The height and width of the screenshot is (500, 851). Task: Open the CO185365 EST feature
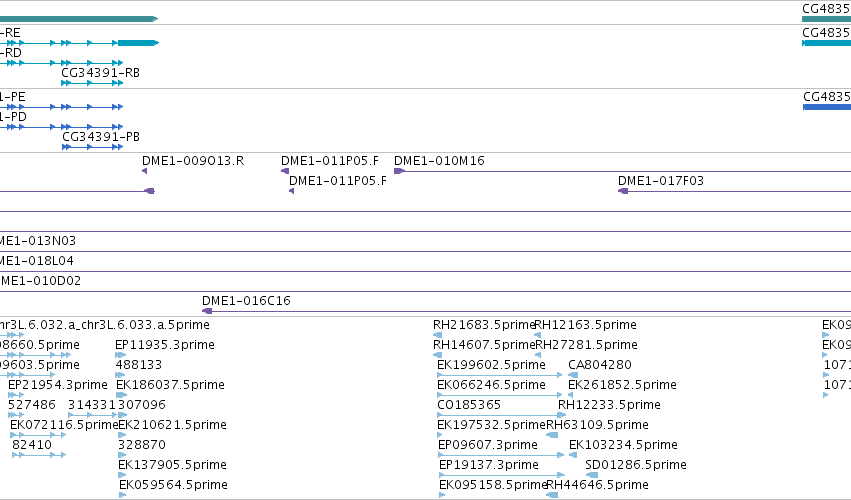pyautogui.click(x=501, y=415)
